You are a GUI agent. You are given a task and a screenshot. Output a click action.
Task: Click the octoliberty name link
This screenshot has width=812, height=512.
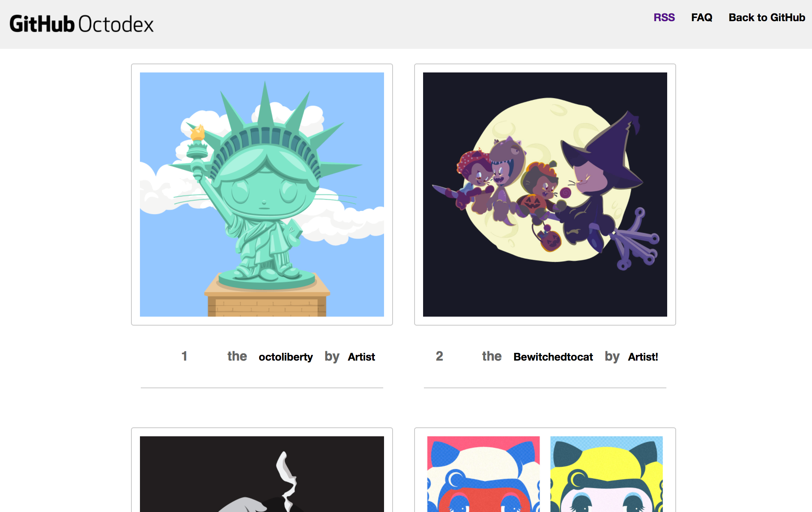pos(286,357)
